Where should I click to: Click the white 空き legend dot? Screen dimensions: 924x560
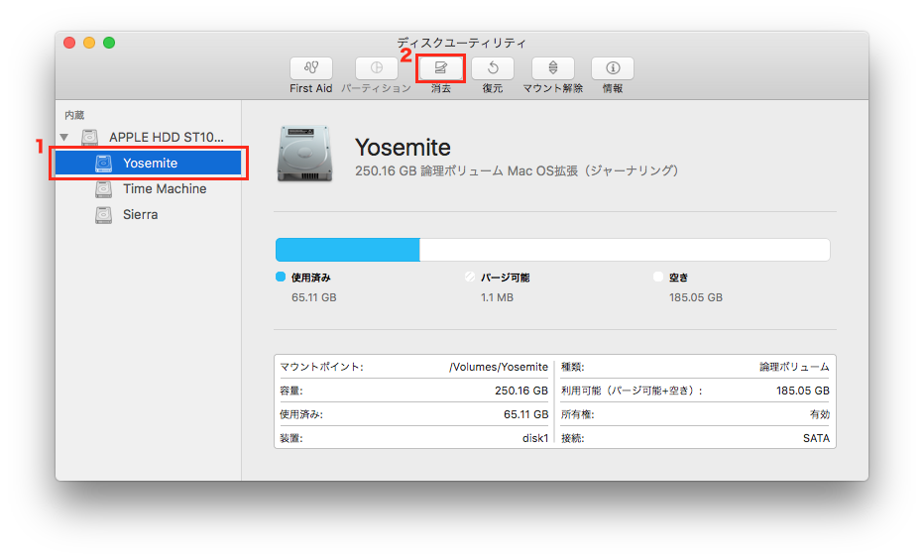click(x=658, y=277)
